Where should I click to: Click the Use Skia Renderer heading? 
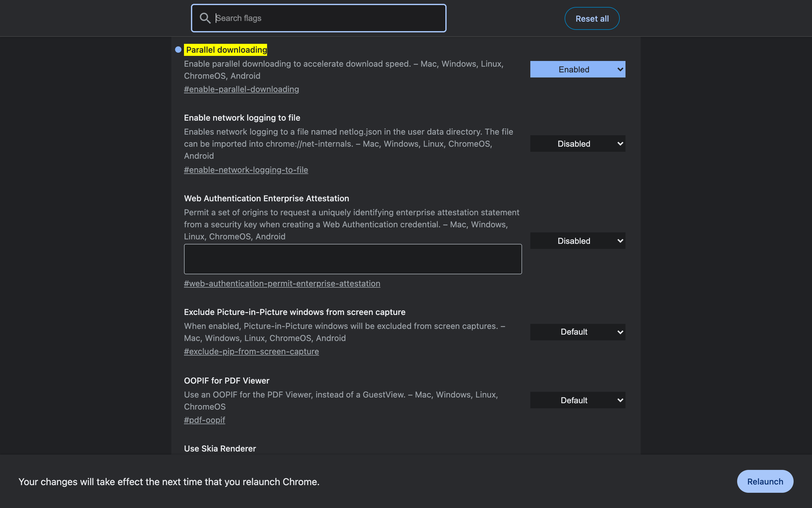pyautogui.click(x=220, y=449)
